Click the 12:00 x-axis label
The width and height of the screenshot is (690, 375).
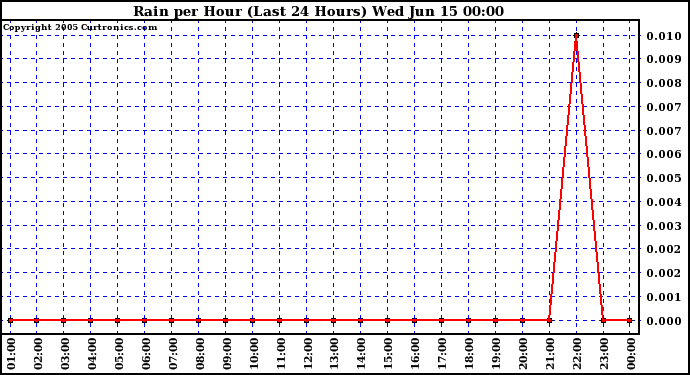tap(307, 354)
